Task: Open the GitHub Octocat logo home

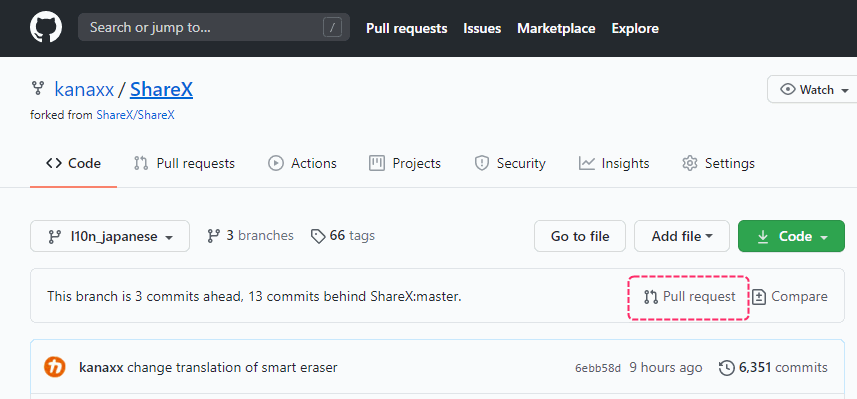Action: click(x=46, y=27)
